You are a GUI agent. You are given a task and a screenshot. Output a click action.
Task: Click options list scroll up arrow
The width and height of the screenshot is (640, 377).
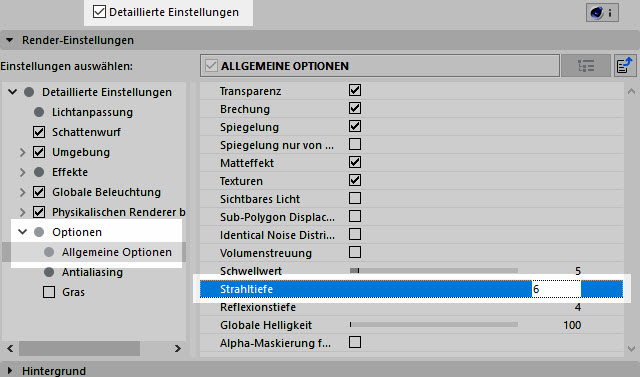click(631, 91)
